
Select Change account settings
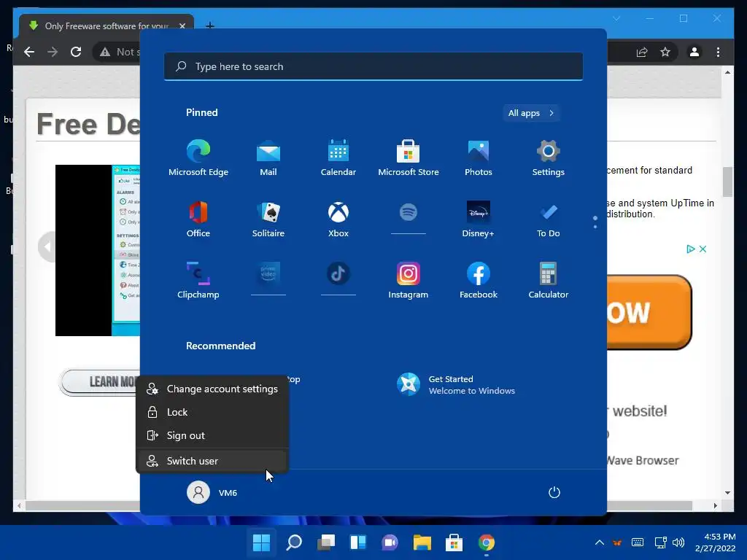coord(212,389)
